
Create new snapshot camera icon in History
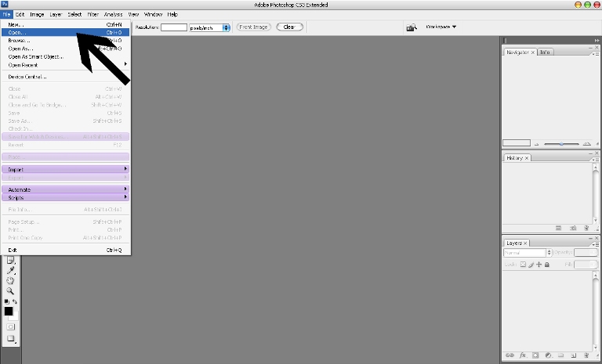point(573,228)
